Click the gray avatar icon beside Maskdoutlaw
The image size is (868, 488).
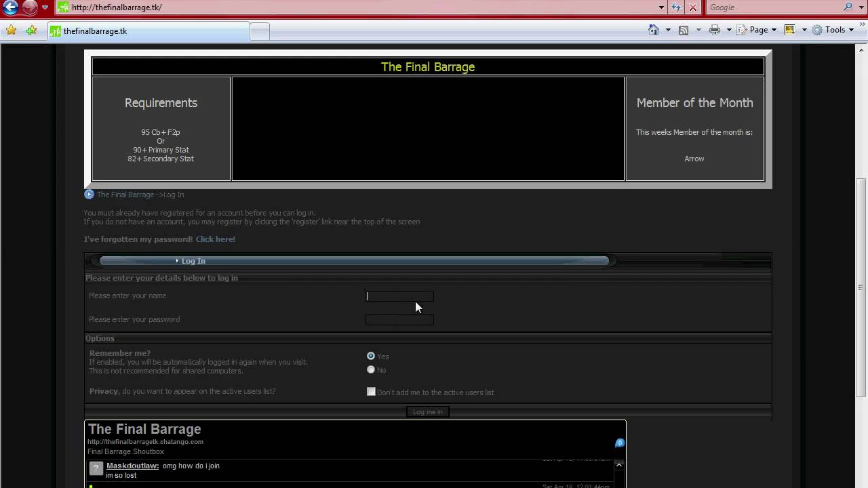96,468
